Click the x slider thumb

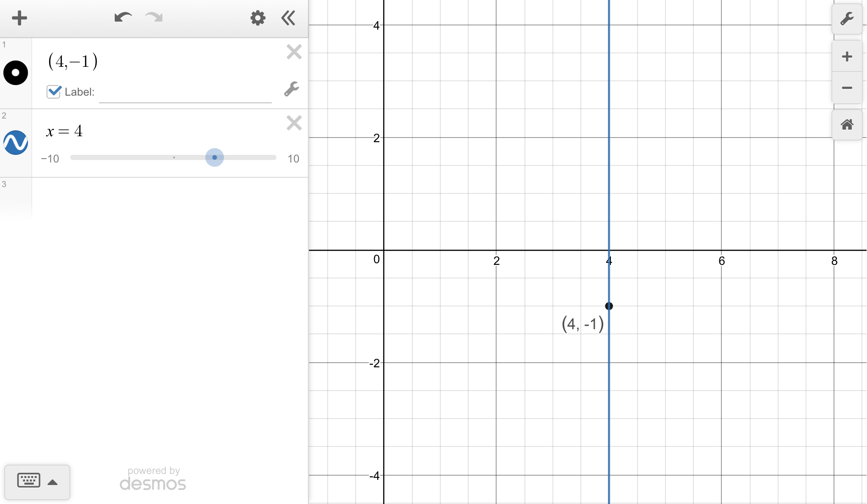pyautogui.click(x=215, y=157)
